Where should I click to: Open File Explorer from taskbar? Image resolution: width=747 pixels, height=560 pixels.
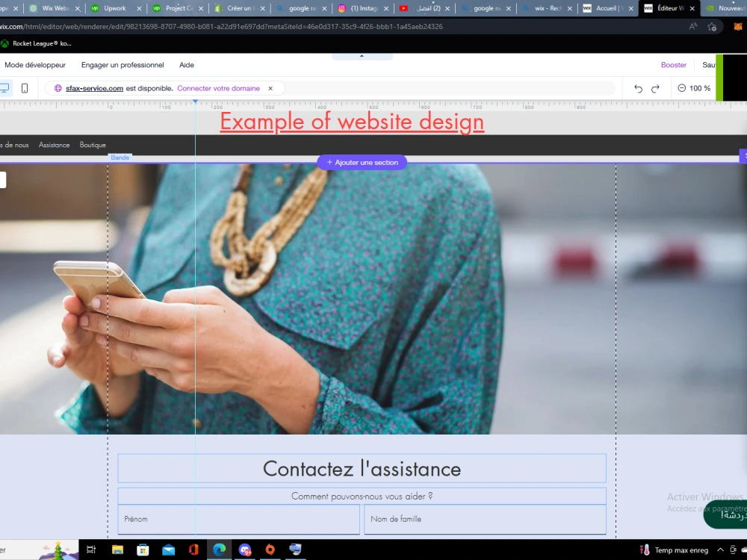click(x=117, y=550)
